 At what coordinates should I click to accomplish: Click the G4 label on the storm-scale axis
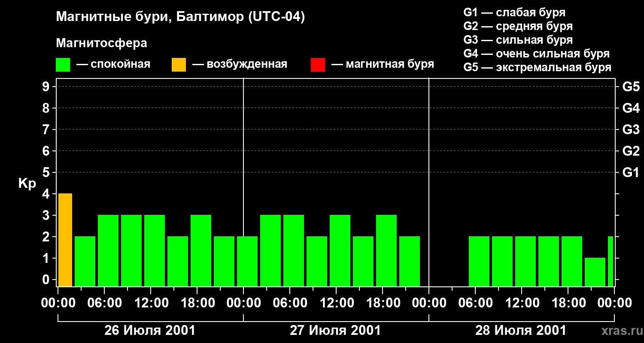631,108
